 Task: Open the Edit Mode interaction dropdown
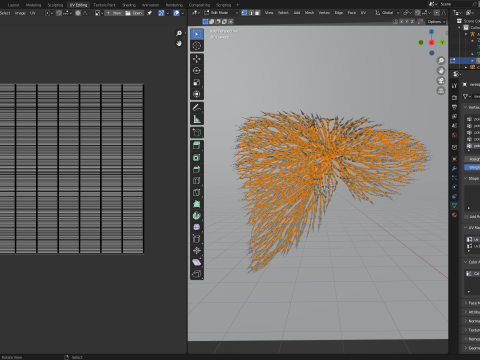click(221, 13)
